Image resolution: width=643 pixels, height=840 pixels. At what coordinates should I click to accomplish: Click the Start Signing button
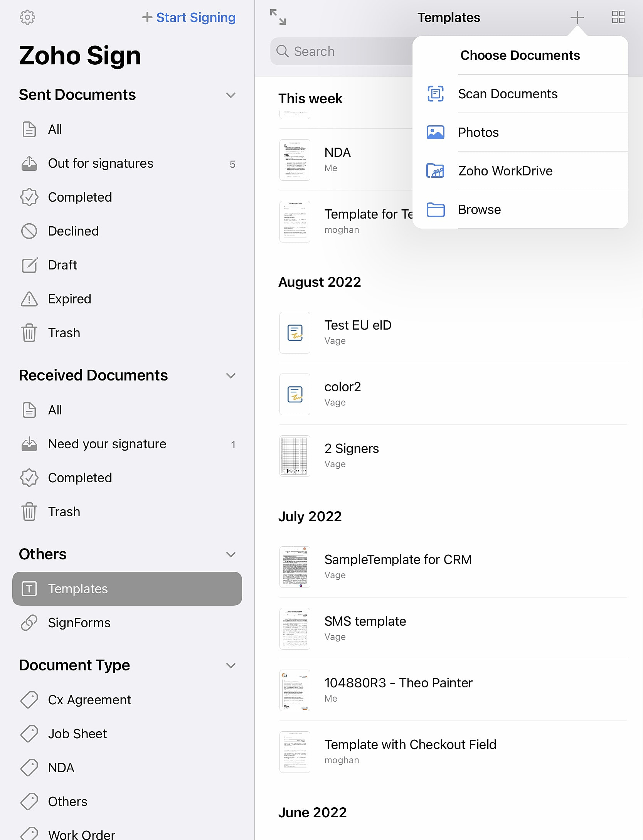click(x=189, y=17)
